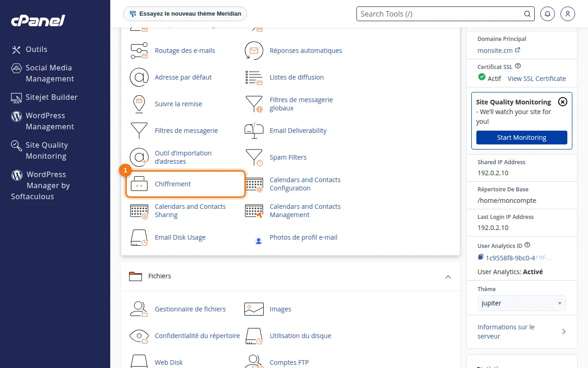Click the Filtres de messagerie globaux icon

pyautogui.click(x=254, y=104)
